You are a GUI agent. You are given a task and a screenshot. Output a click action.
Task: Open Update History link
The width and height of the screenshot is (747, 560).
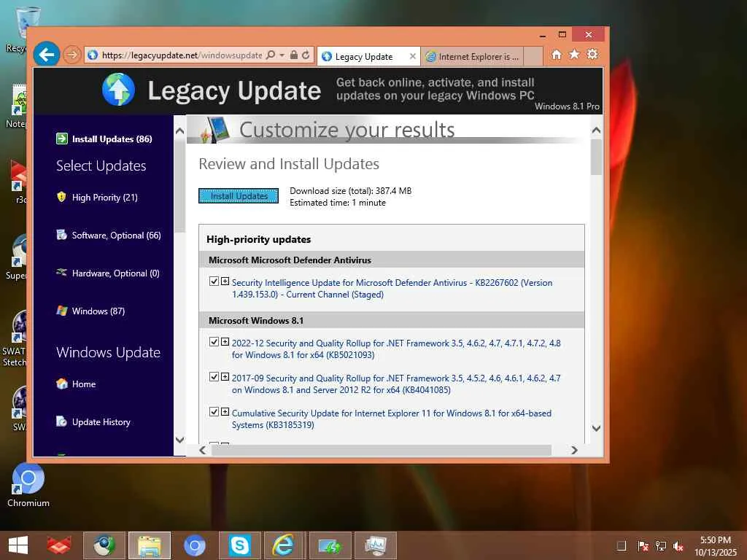pos(101,422)
